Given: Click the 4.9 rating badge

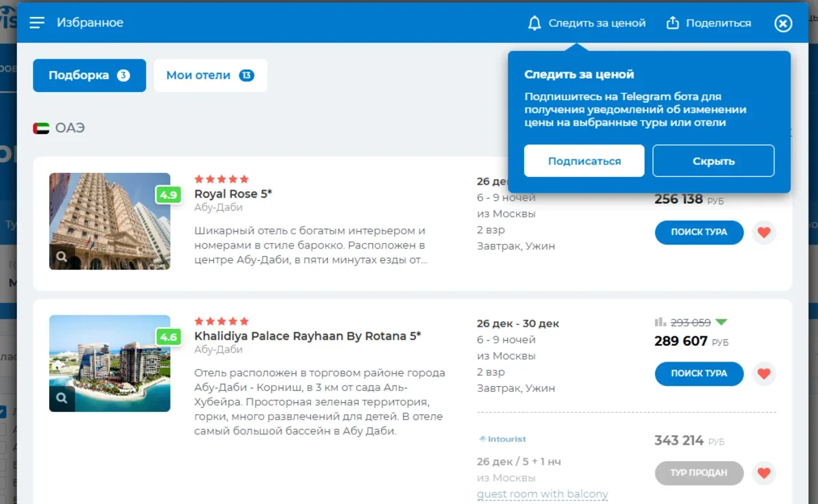Looking at the screenshot, I should click(x=168, y=195).
